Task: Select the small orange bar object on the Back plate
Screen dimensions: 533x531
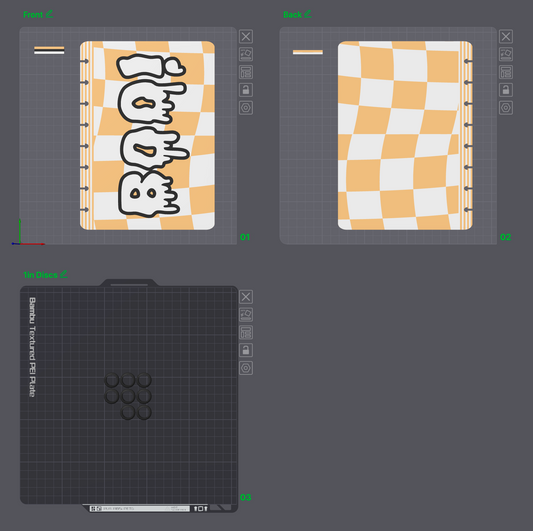Action: tap(308, 52)
